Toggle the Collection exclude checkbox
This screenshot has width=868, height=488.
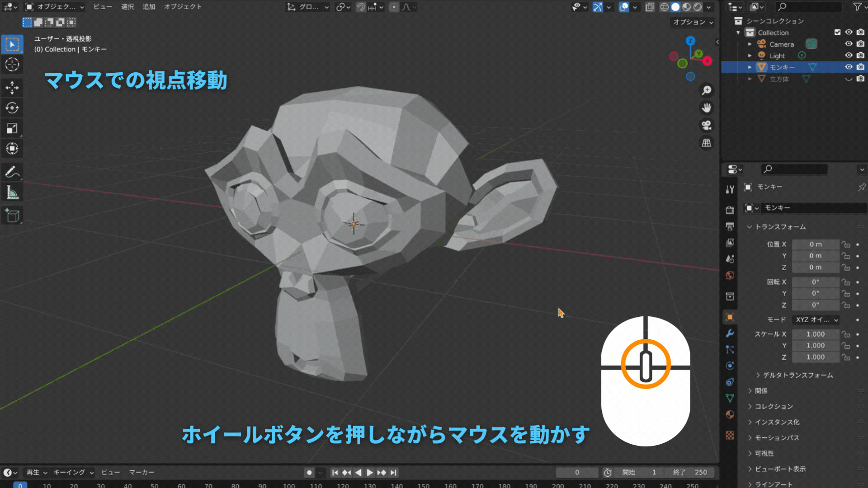click(837, 32)
